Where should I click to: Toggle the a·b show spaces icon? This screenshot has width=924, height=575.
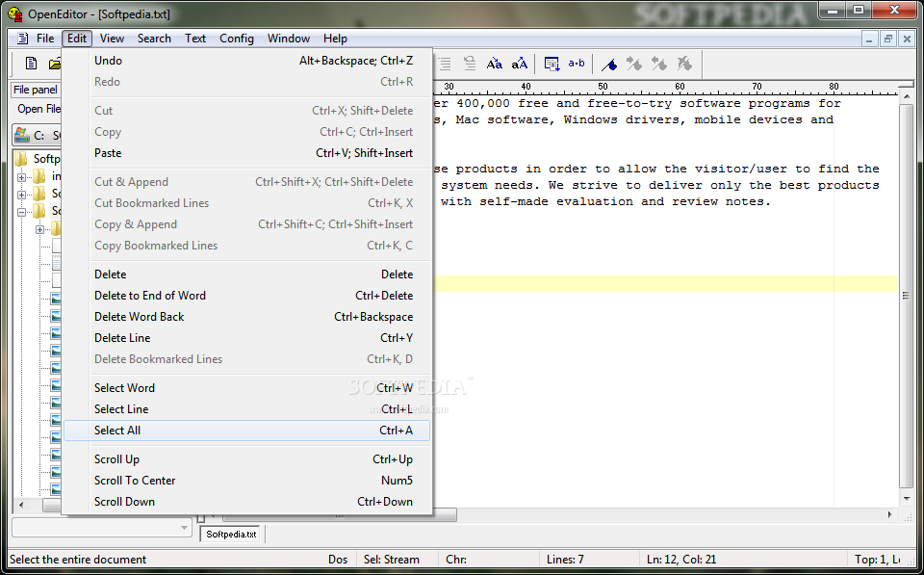[577, 64]
